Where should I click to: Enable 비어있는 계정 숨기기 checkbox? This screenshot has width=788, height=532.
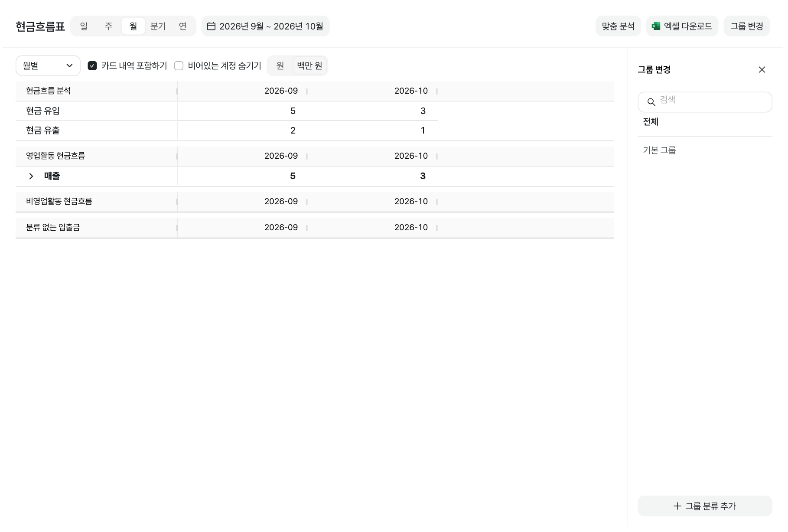click(x=179, y=66)
